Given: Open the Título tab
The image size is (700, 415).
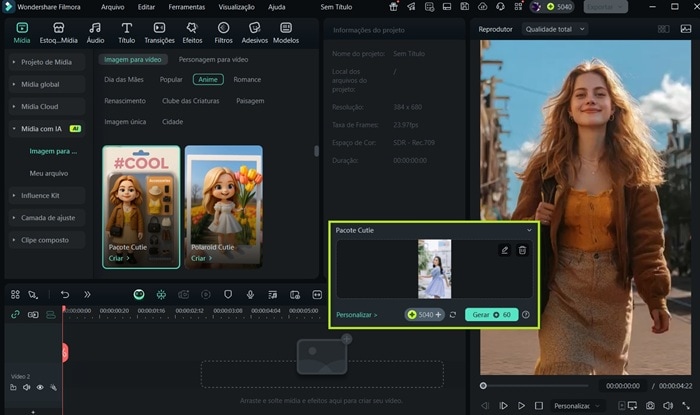Looking at the screenshot, I should click(x=127, y=33).
